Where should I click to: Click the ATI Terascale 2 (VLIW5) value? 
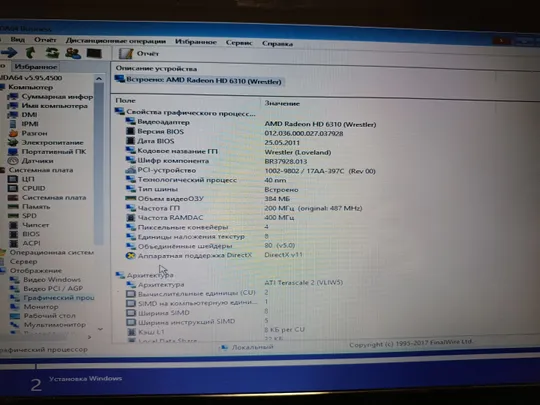point(303,282)
